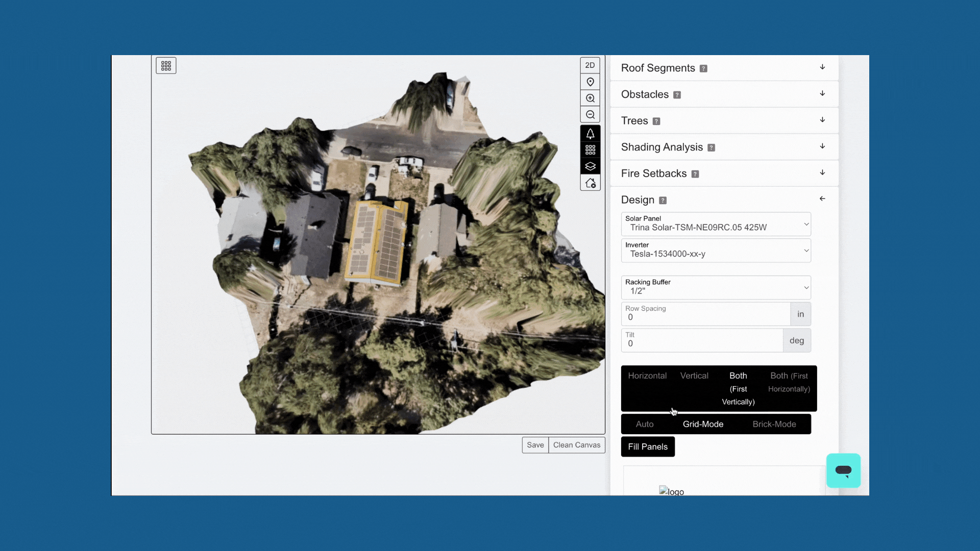Screen dimensions: 980x551
Task: Expand the Roof Segments section
Action: click(x=724, y=68)
